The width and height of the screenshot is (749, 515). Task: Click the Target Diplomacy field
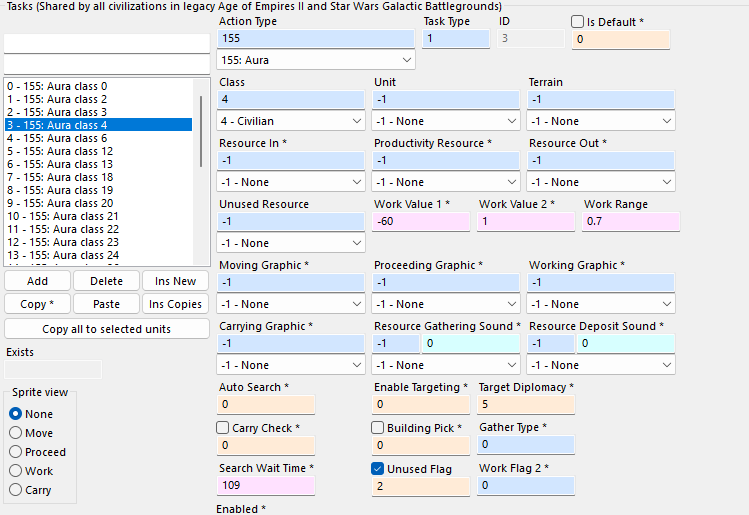pos(526,405)
